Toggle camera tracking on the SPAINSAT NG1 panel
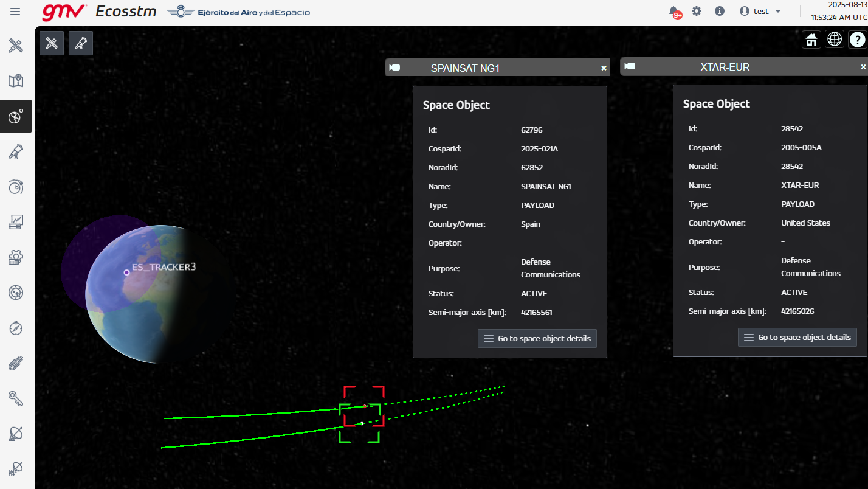868x489 pixels. (x=394, y=68)
